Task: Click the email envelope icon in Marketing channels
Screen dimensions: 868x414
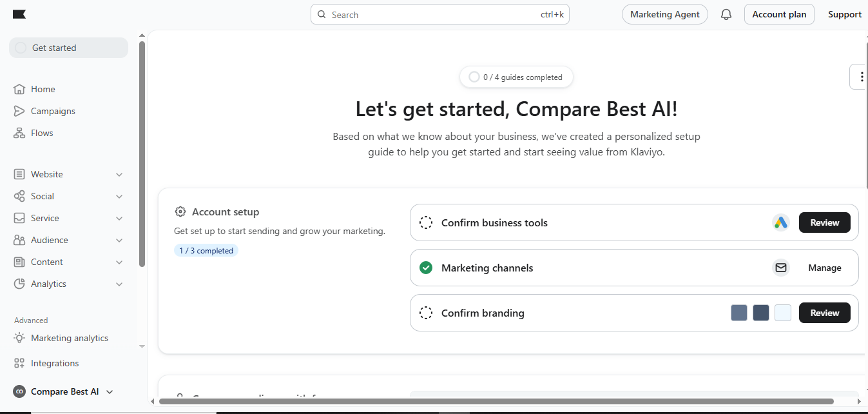Action: pos(781,268)
